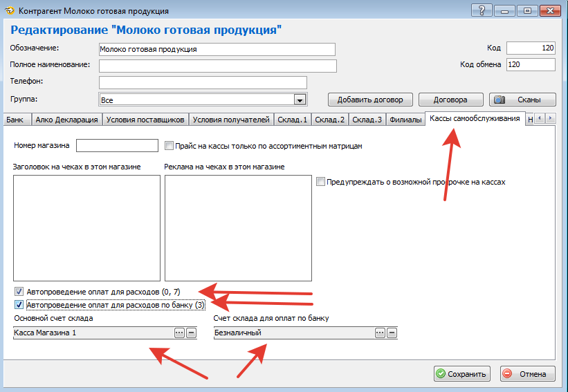This screenshot has height=392, width=568.
Task: Select the Филиалы tab
Action: (405, 120)
